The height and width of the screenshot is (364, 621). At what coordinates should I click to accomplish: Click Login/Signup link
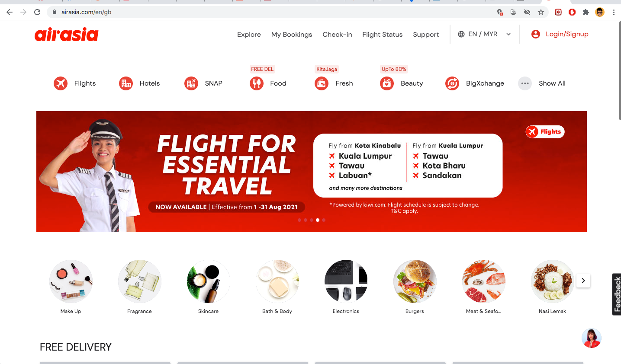[x=560, y=34]
